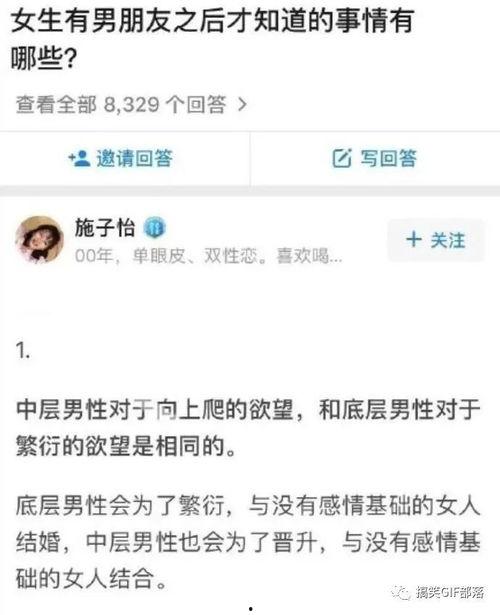
Task: Click the plus icon in 关注 button
Action: coord(414,239)
